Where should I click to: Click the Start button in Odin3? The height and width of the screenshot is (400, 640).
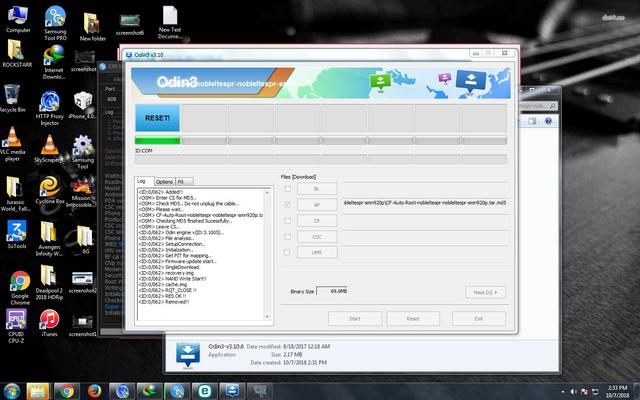(x=355, y=318)
